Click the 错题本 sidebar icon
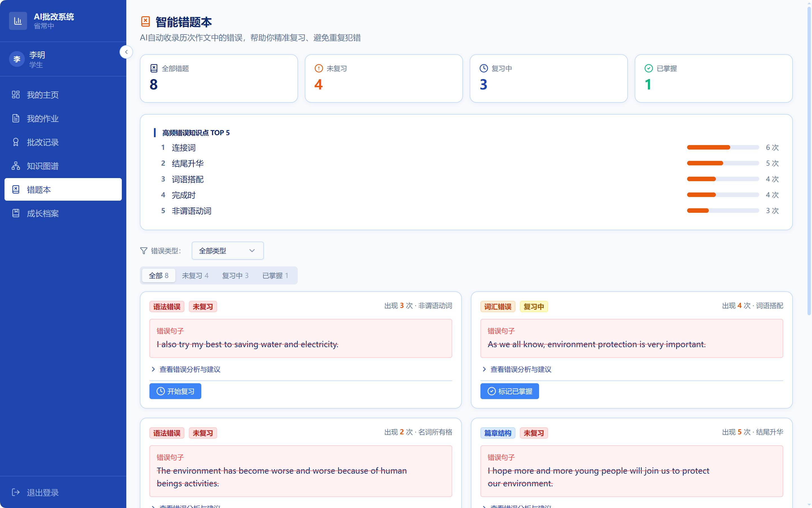This screenshot has width=812, height=508. pyautogui.click(x=16, y=189)
